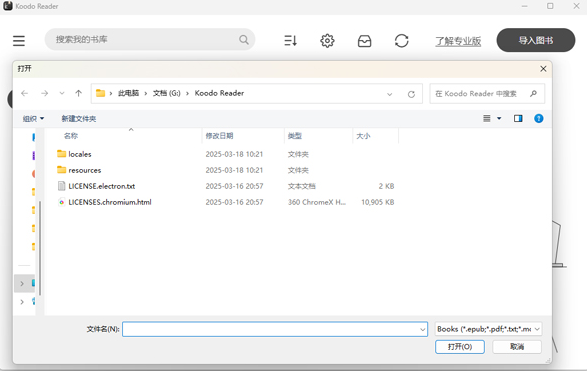Image resolution: width=587 pixels, height=371 pixels.
Task: Sort by the 大小 column header
Action: click(363, 136)
